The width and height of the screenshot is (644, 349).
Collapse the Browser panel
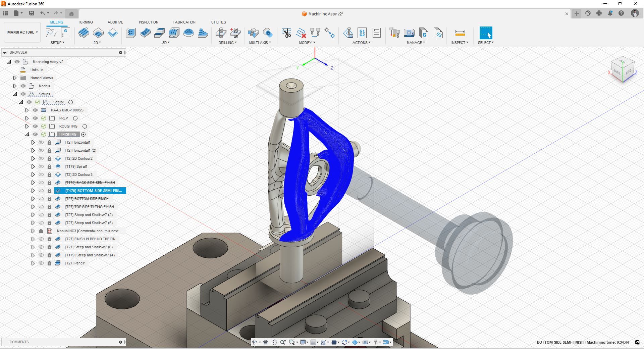click(5, 52)
